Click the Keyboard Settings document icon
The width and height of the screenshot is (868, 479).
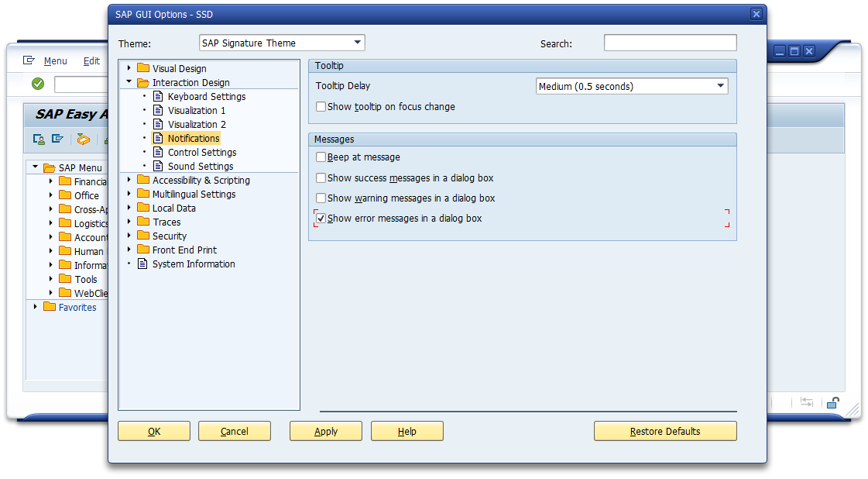(158, 96)
